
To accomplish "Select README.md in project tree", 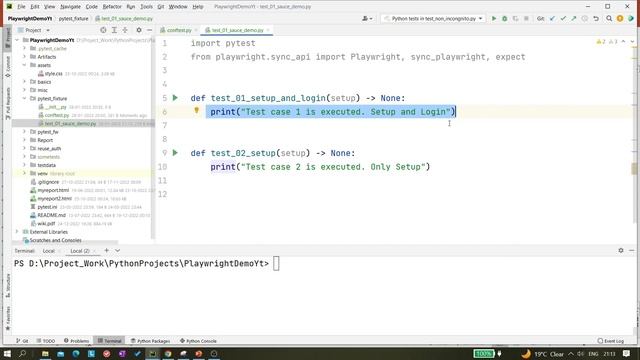I will [x=51, y=215].
